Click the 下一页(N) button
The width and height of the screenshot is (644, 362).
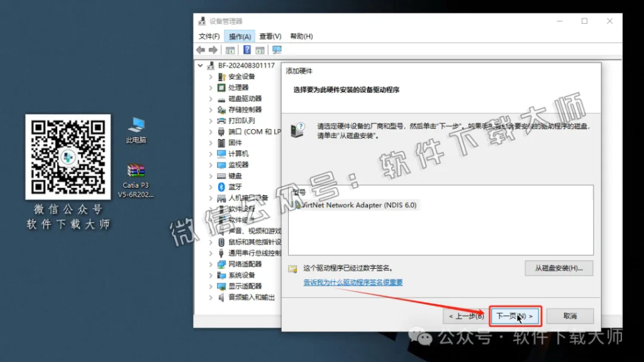click(x=515, y=316)
